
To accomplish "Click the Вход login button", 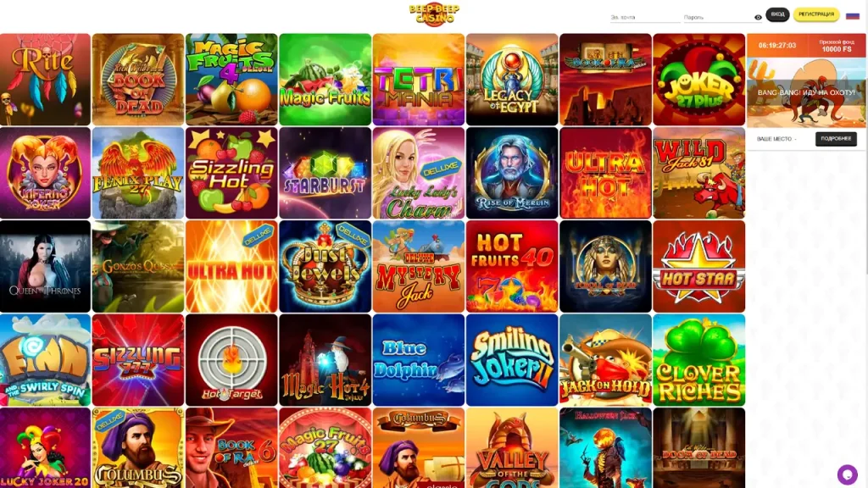I will (x=777, y=14).
